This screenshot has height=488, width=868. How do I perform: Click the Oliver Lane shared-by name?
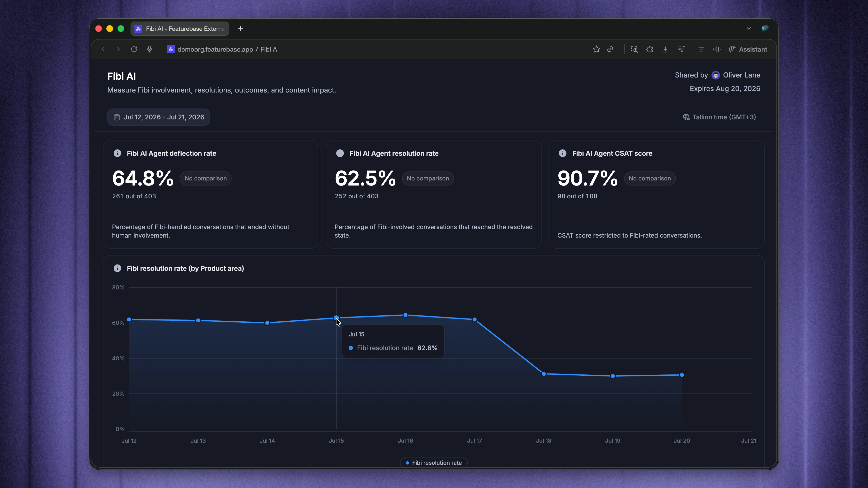pos(741,75)
